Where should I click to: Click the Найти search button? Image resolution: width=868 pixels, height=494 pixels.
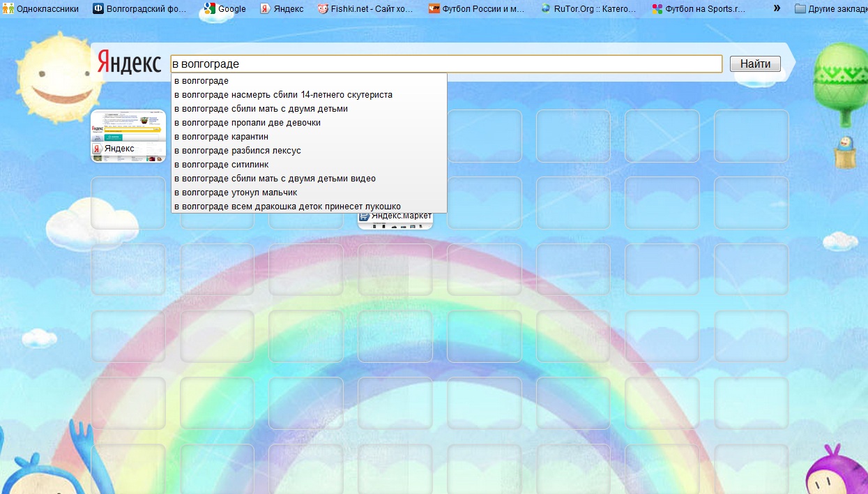[755, 64]
